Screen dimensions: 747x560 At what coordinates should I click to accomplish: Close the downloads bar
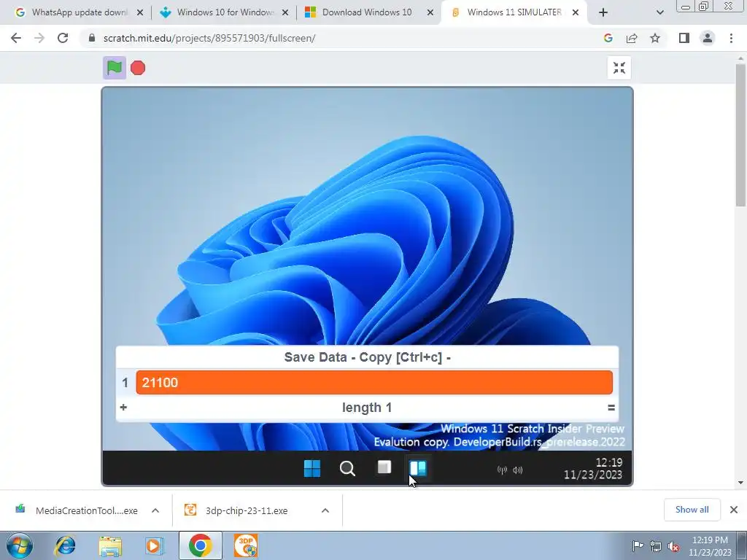[x=734, y=510]
